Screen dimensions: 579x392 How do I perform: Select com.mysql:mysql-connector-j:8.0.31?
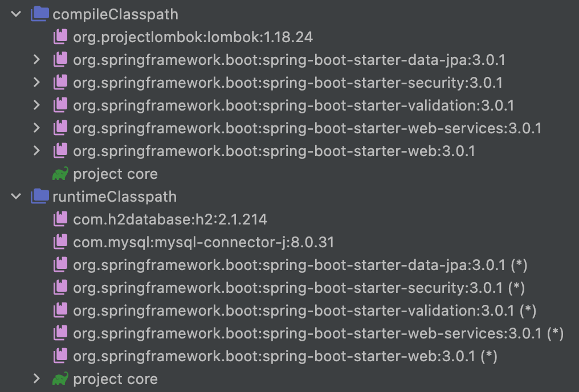coord(203,243)
